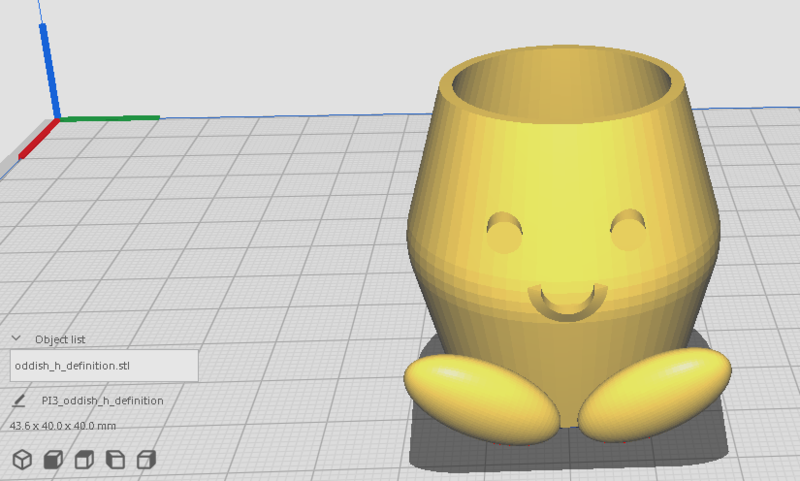Click the 43.6 x 40.0 x 40.0 mm dimensions text

(x=63, y=426)
